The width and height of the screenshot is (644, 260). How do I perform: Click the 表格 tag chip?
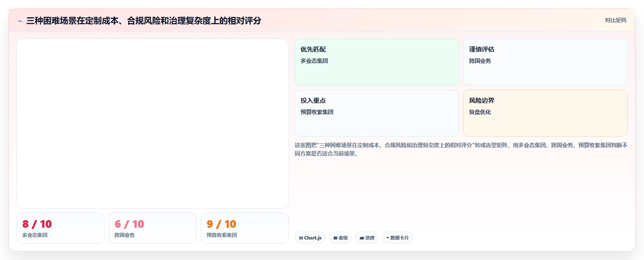click(340, 238)
